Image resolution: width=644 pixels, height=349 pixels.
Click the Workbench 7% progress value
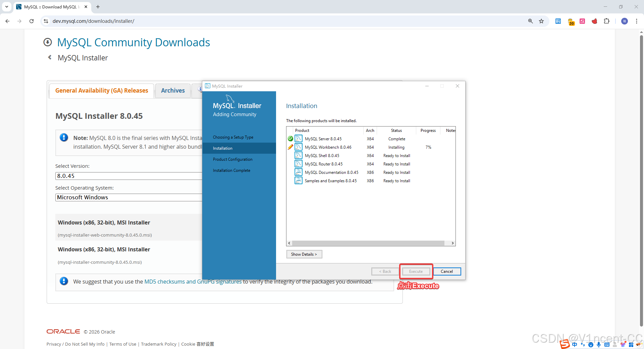[428, 147]
